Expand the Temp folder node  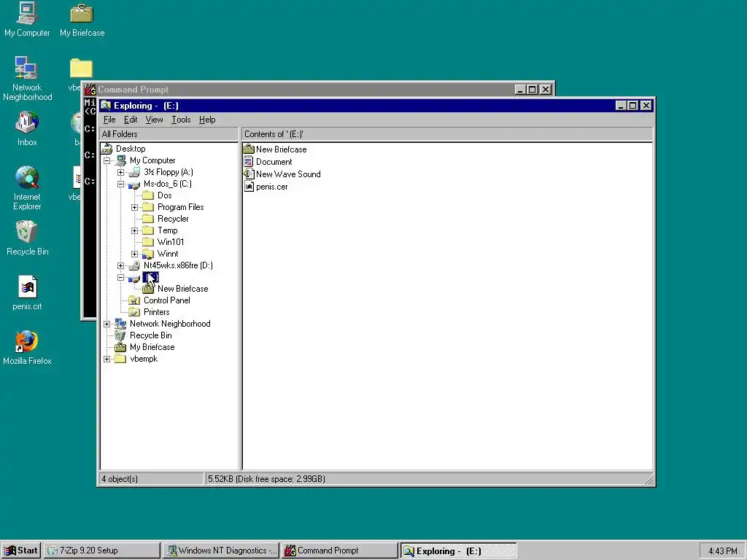pos(134,230)
